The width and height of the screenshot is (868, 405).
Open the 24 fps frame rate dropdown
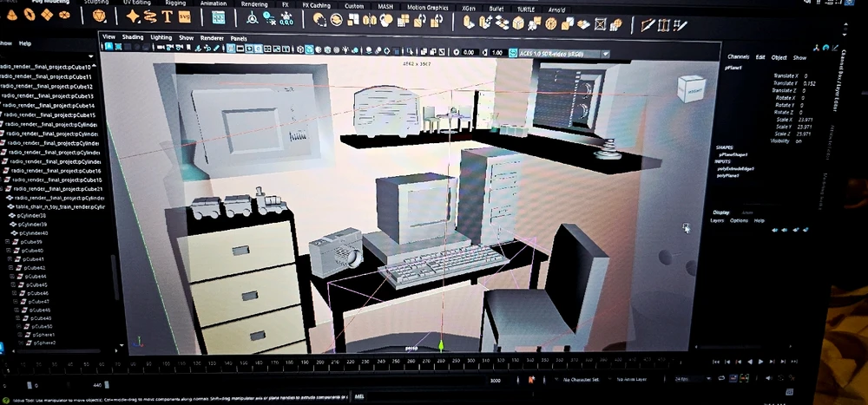(x=693, y=379)
